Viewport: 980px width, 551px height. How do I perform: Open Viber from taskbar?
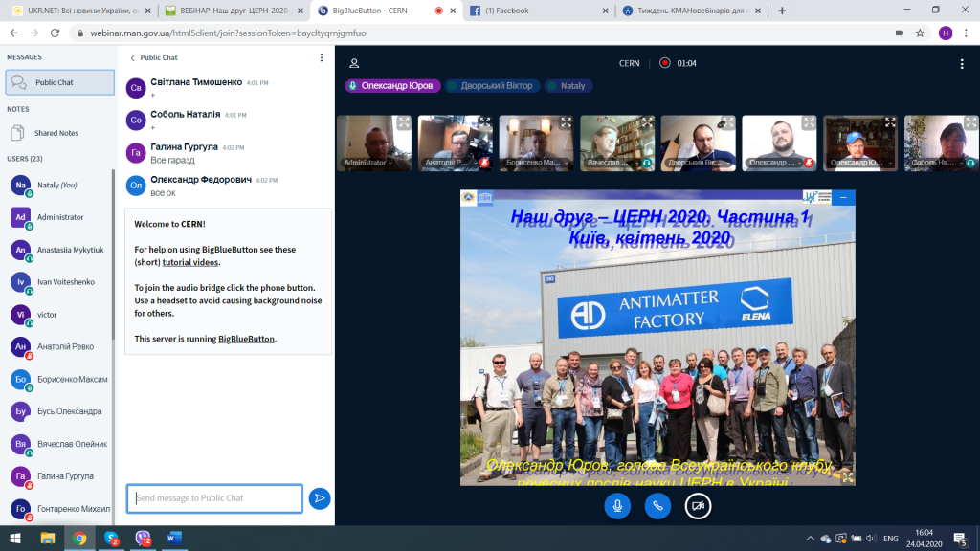[144, 538]
